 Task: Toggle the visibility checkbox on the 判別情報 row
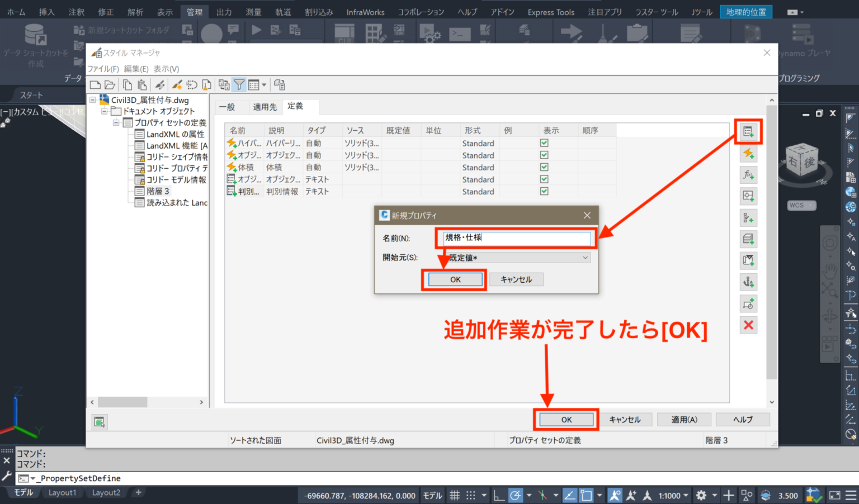pos(544,191)
